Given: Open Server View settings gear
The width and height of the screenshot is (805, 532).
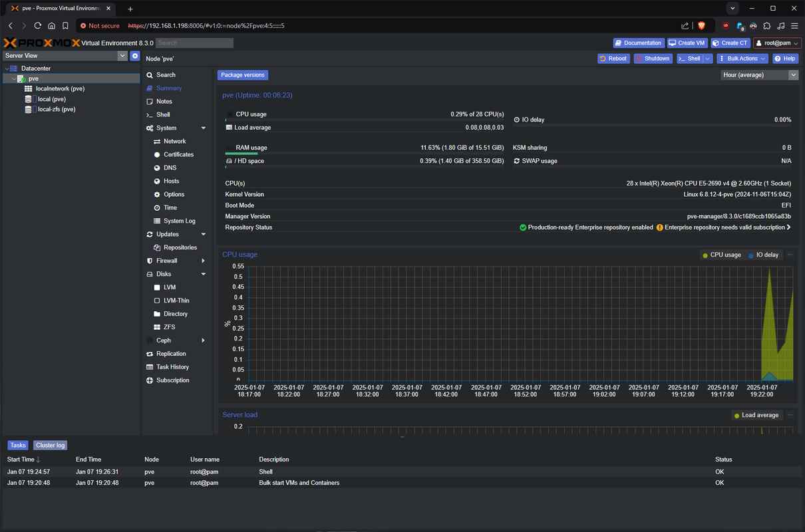Looking at the screenshot, I should click(x=135, y=56).
